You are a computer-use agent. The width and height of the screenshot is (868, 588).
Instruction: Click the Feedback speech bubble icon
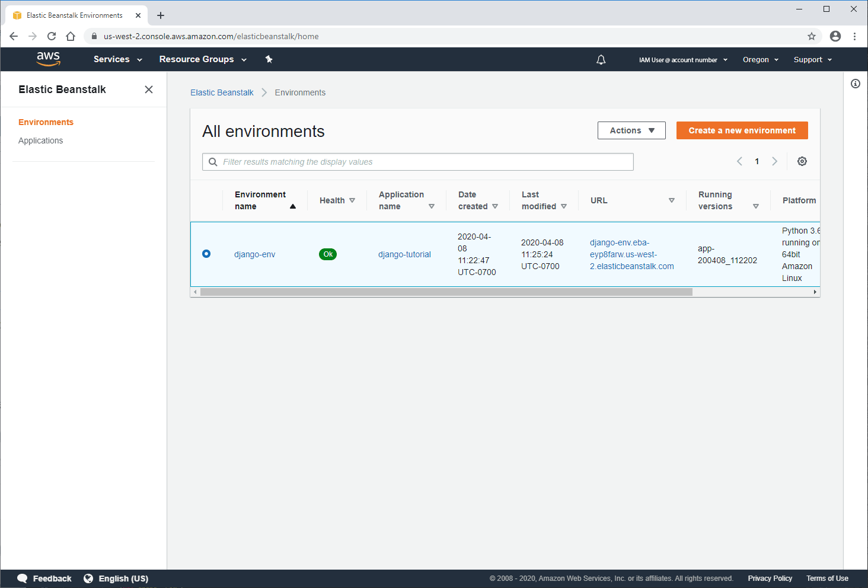[22, 578]
